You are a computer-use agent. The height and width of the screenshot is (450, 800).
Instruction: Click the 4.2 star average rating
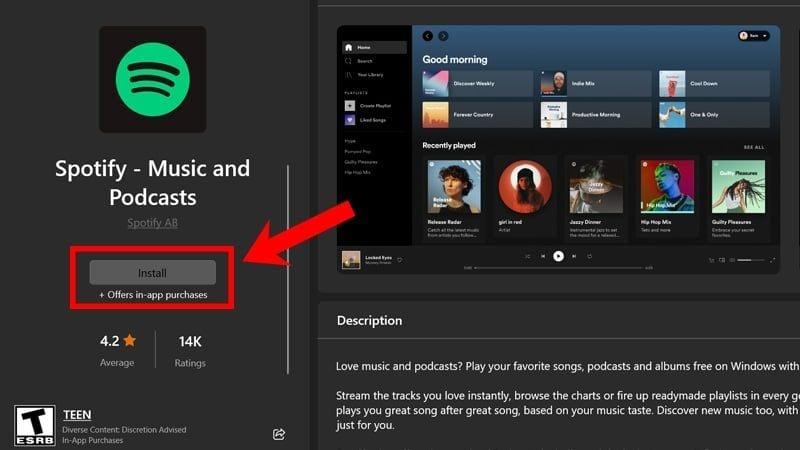(118, 341)
